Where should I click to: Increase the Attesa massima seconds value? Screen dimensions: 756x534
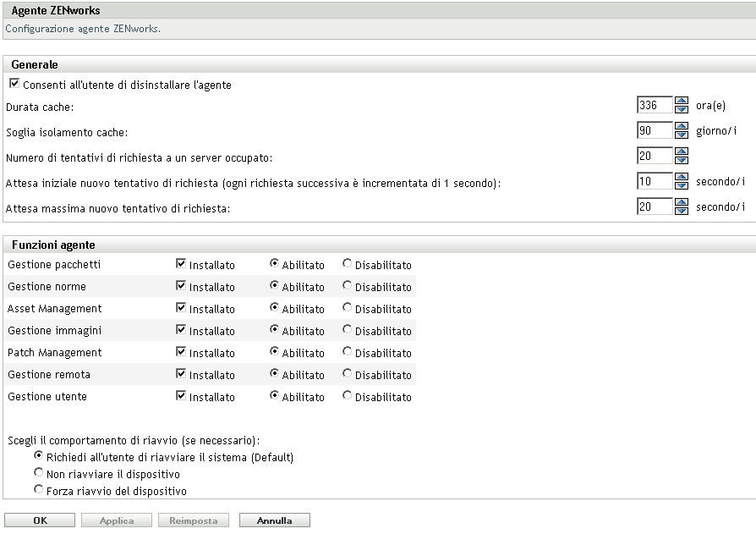(x=682, y=203)
